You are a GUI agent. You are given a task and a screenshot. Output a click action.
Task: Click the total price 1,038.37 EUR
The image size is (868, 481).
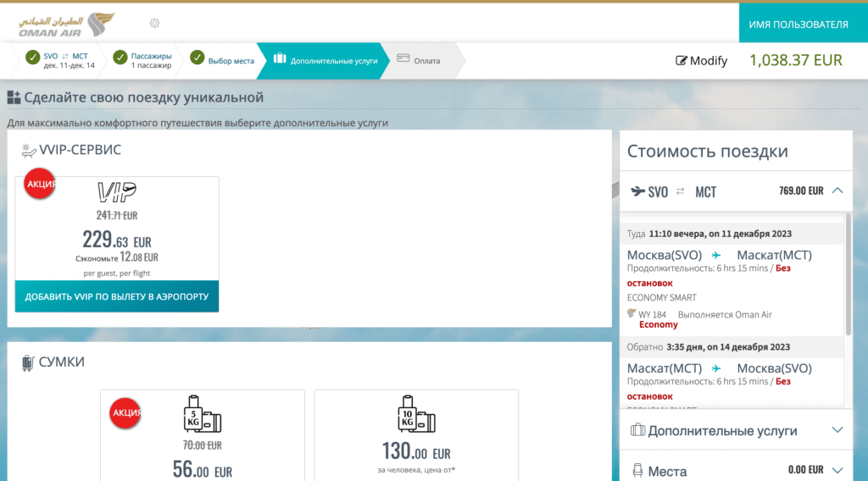click(795, 60)
